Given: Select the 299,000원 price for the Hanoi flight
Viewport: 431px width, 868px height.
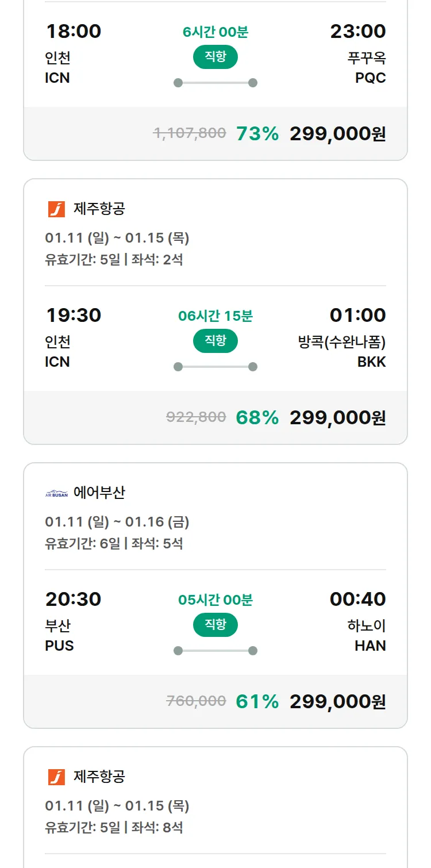Looking at the screenshot, I should (337, 702).
